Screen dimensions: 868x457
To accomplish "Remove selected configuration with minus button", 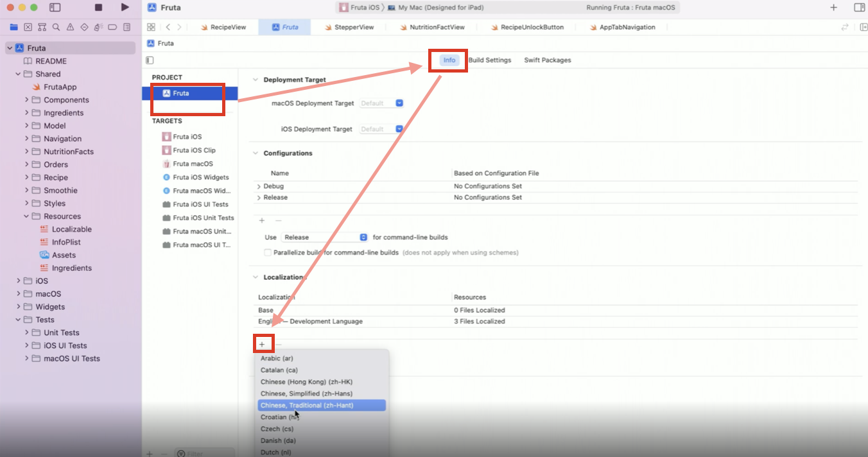I will point(278,220).
